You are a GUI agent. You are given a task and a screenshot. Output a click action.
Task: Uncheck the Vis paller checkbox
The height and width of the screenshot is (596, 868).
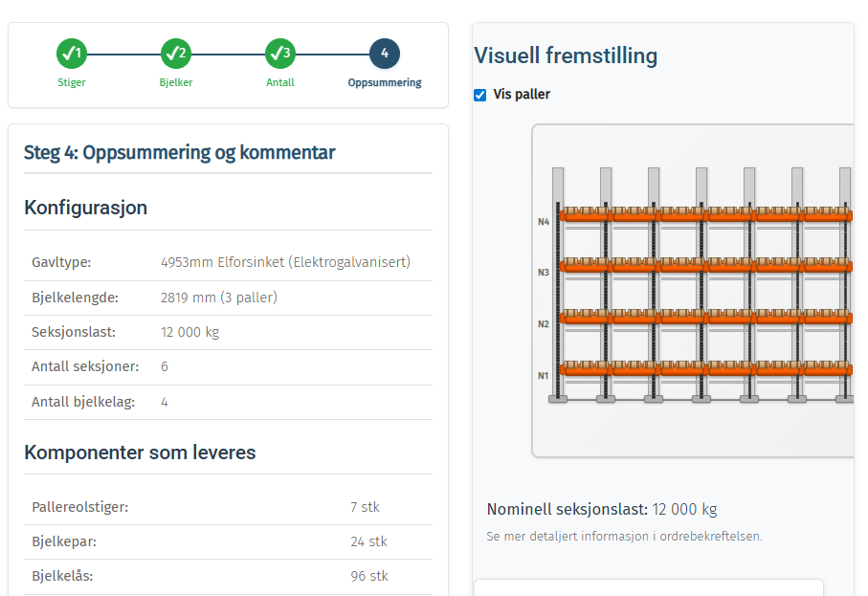coord(480,95)
